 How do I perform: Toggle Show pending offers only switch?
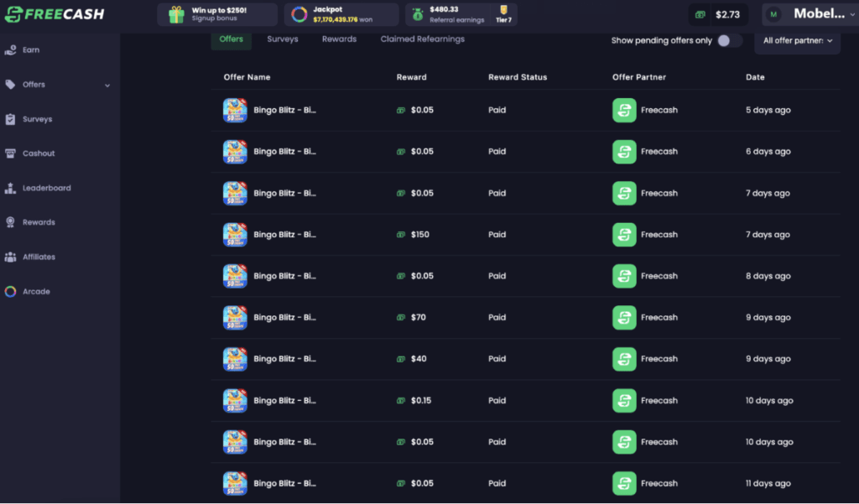(x=730, y=40)
